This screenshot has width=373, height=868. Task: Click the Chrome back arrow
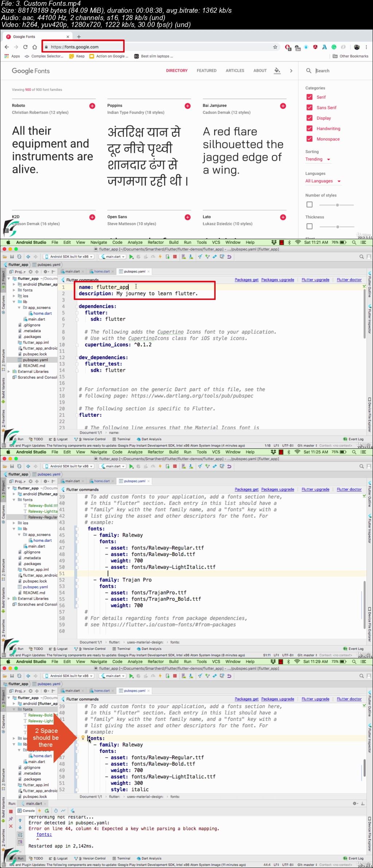click(x=7, y=47)
